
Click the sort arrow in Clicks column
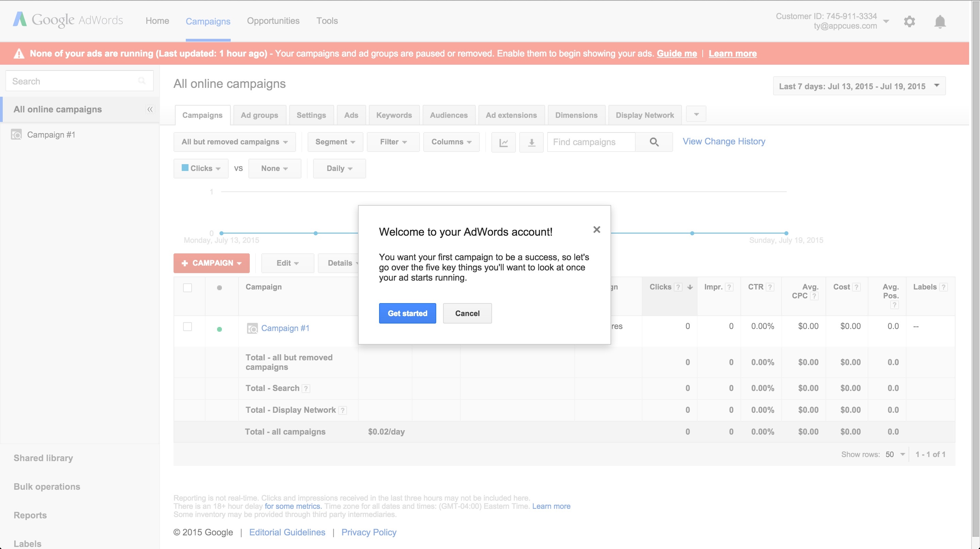[x=690, y=287]
